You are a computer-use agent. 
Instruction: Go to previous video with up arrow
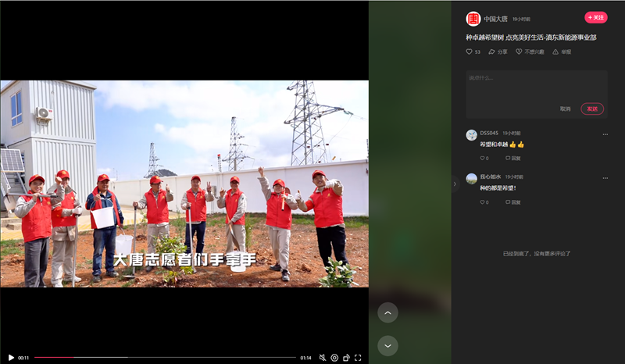coord(387,312)
